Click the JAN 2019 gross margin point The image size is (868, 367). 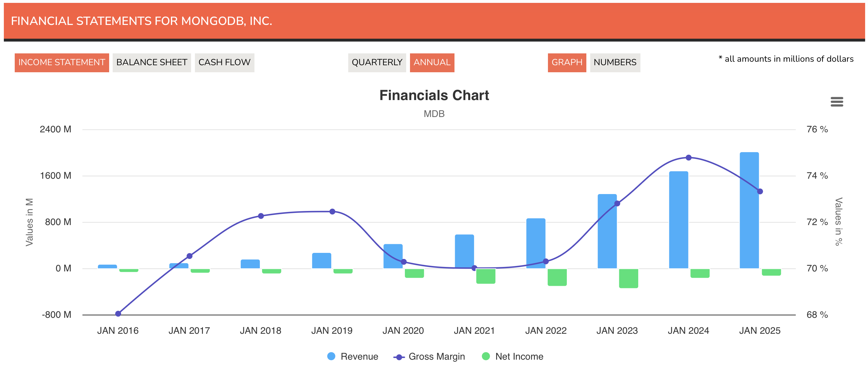[332, 211]
